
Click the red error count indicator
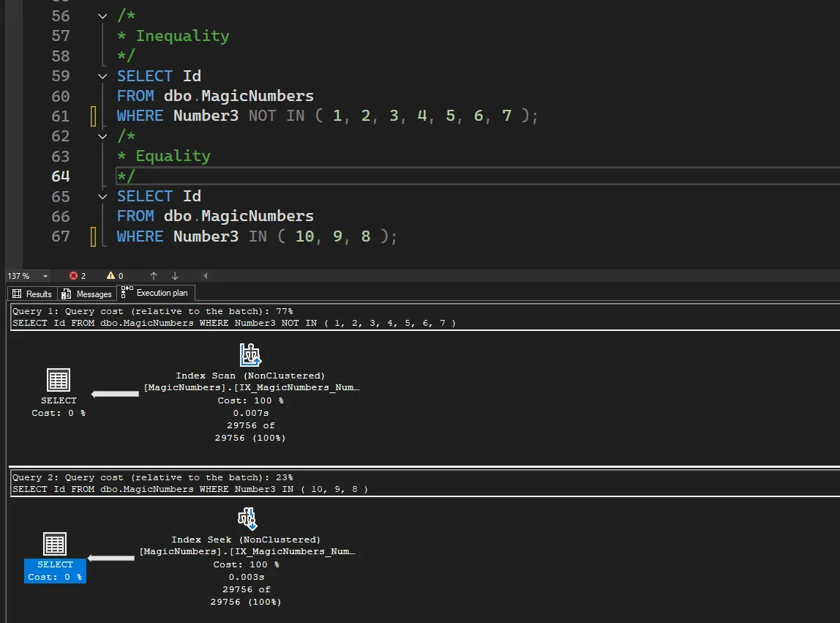point(78,276)
